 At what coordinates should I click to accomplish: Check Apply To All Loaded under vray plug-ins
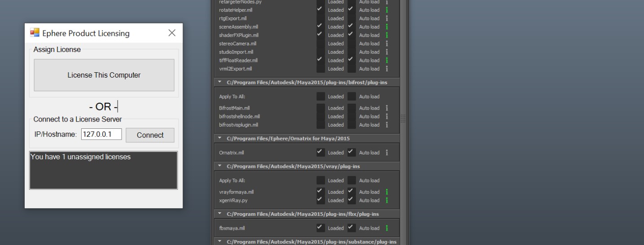click(x=320, y=180)
